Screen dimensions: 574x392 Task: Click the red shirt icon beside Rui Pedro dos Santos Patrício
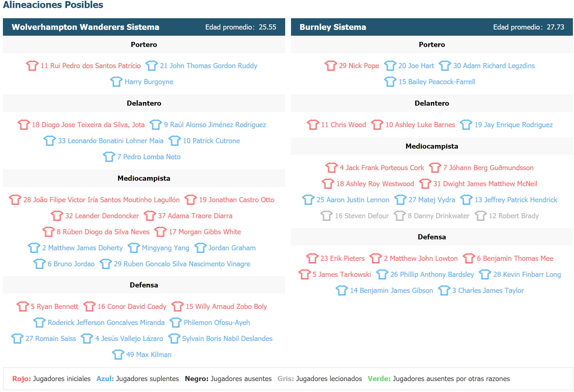[32, 66]
